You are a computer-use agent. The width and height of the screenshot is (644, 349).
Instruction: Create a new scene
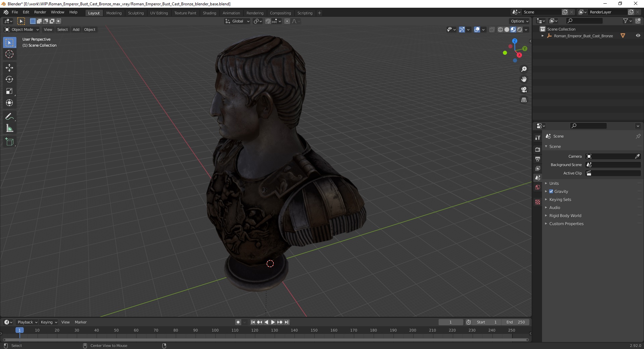click(565, 12)
